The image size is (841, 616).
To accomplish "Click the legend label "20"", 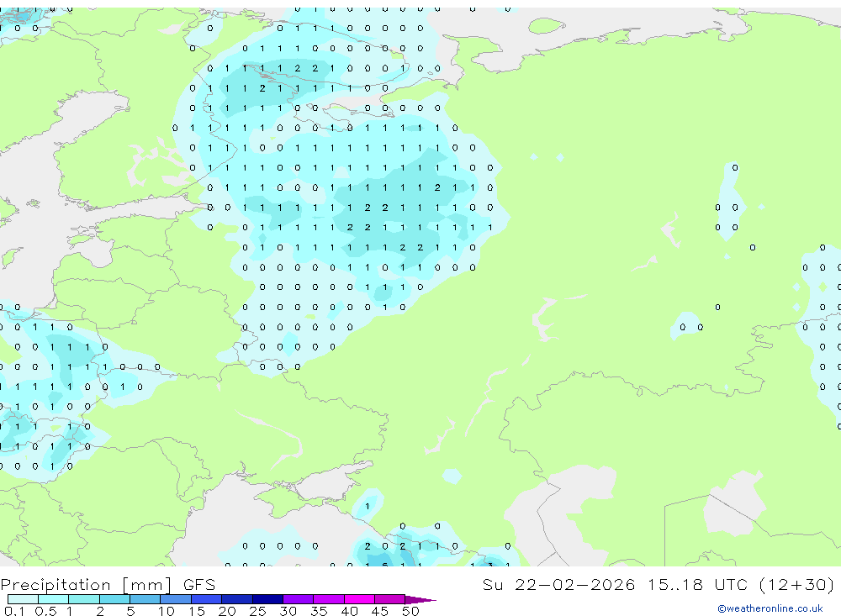I will pos(227,611).
